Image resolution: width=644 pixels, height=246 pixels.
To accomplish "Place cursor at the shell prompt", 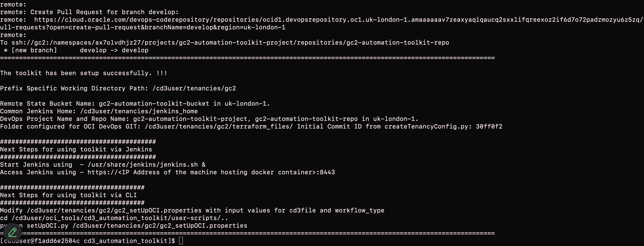I will [181, 241].
